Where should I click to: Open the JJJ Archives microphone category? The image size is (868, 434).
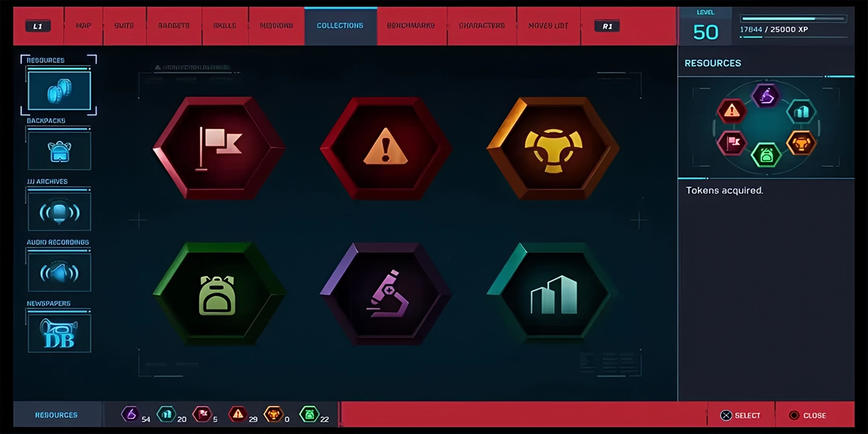59,211
